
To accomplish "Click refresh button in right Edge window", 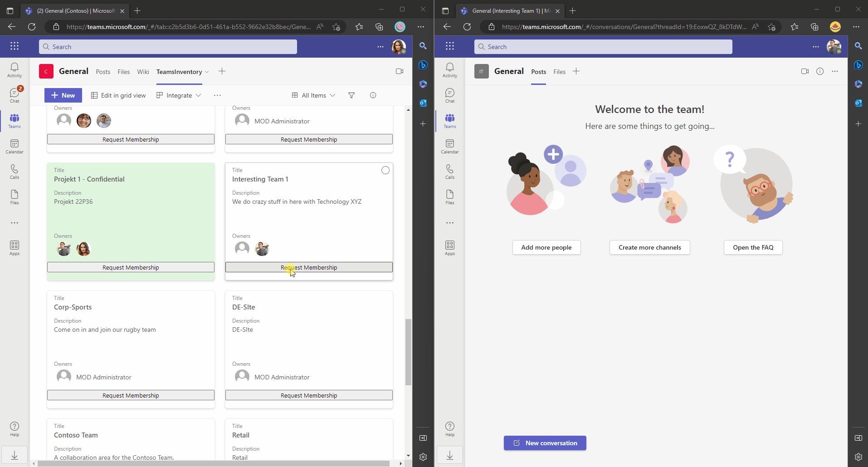I will coord(467,27).
